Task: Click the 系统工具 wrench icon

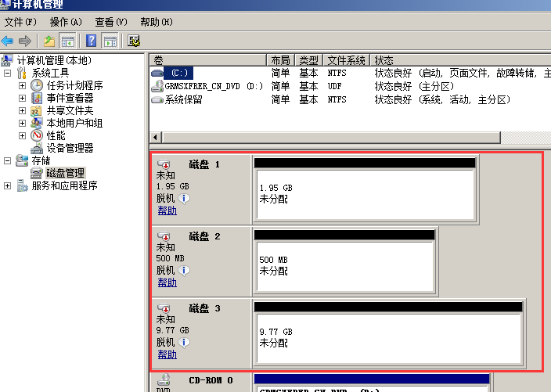Action: click(x=22, y=73)
